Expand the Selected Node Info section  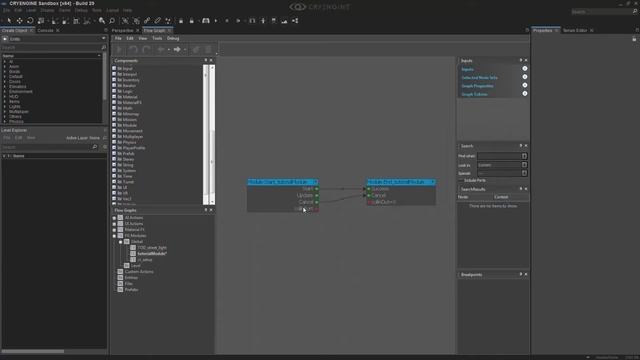tap(524, 77)
